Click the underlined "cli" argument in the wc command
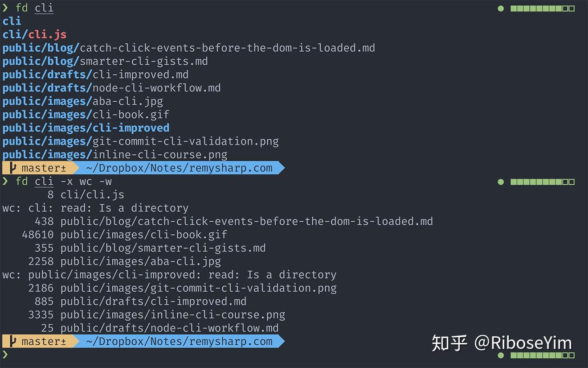Screen dimensions: 588x368 [x=44, y=182]
